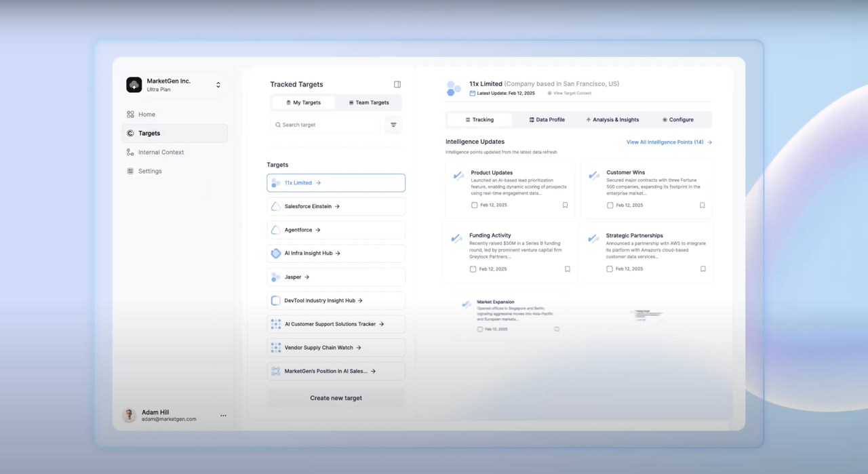Open the DevTool Industry Insight Hub target
This screenshot has height=474, width=868.
coord(336,300)
